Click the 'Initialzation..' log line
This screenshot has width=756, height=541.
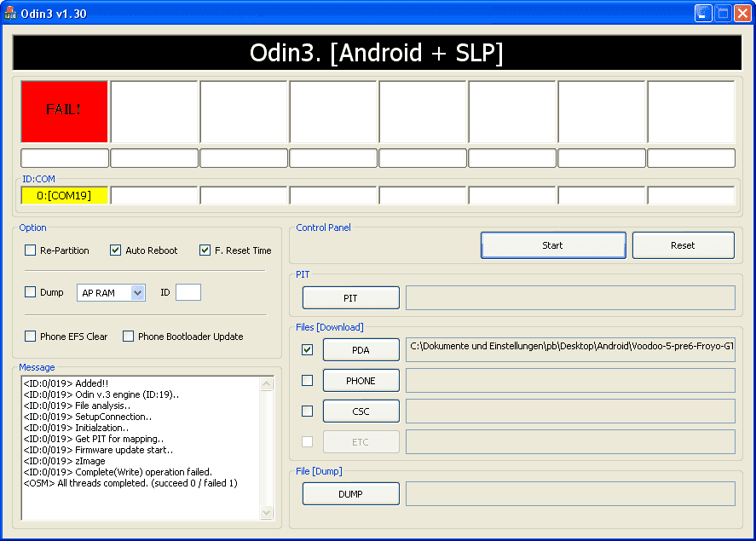point(76,428)
